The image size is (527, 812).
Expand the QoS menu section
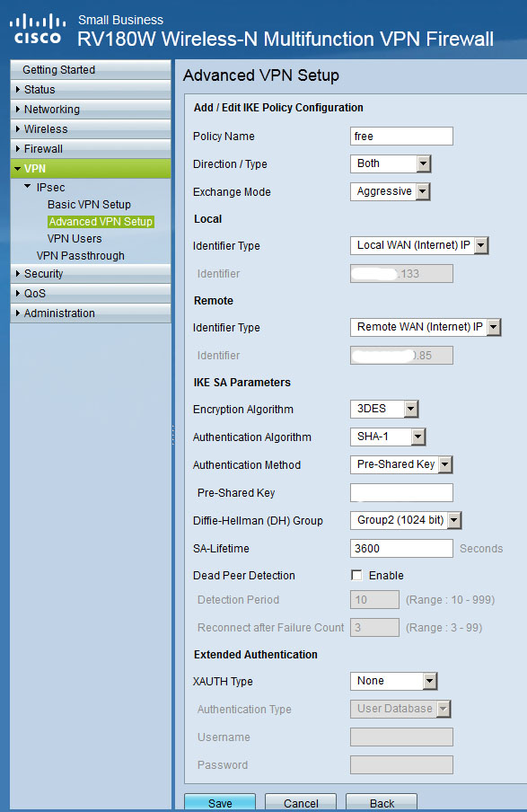(90, 293)
